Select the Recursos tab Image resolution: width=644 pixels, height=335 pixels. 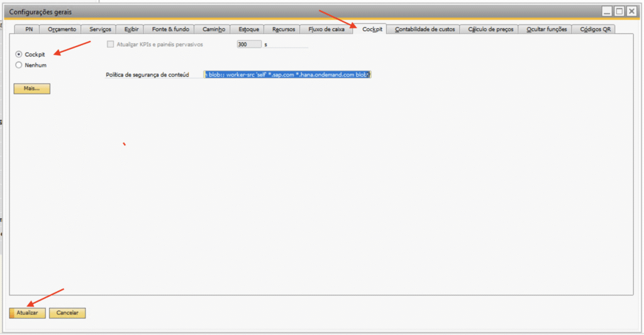tap(283, 30)
